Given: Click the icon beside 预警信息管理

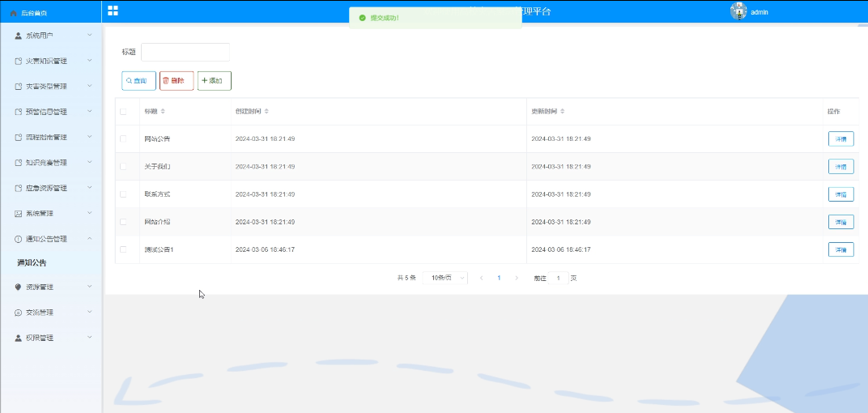Looking at the screenshot, I should pyautogui.click(x=19, y=112).
